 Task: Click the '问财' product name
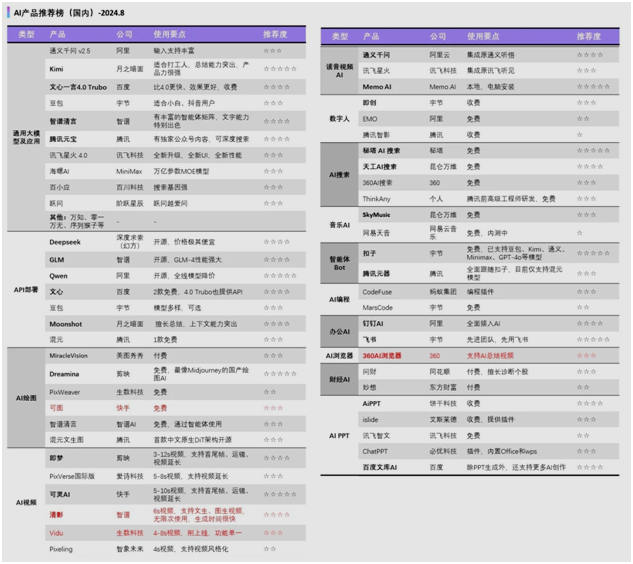click(x=369, y=372)
